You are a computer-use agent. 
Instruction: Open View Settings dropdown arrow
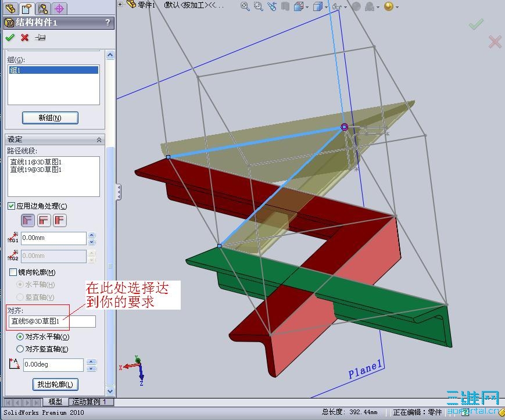(x=397, y=7)
